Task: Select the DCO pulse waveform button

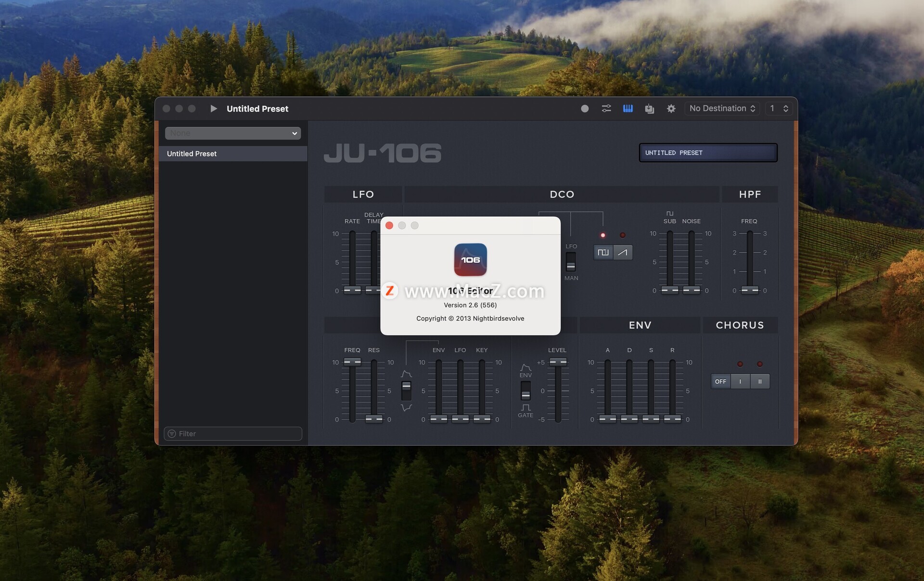Action: click(x=603, y=252)
